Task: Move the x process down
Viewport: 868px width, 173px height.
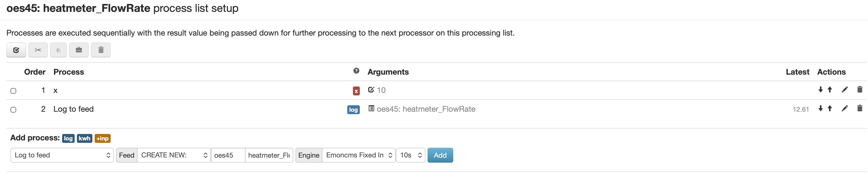Action: point(820,89)
